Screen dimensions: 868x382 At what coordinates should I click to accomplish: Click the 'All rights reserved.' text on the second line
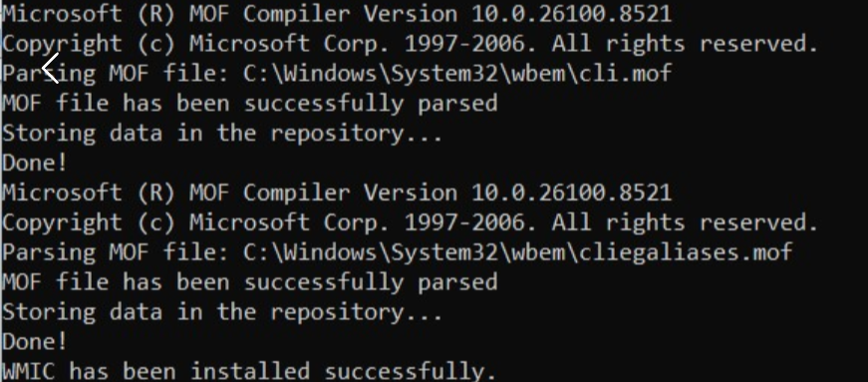click(685, 44)
